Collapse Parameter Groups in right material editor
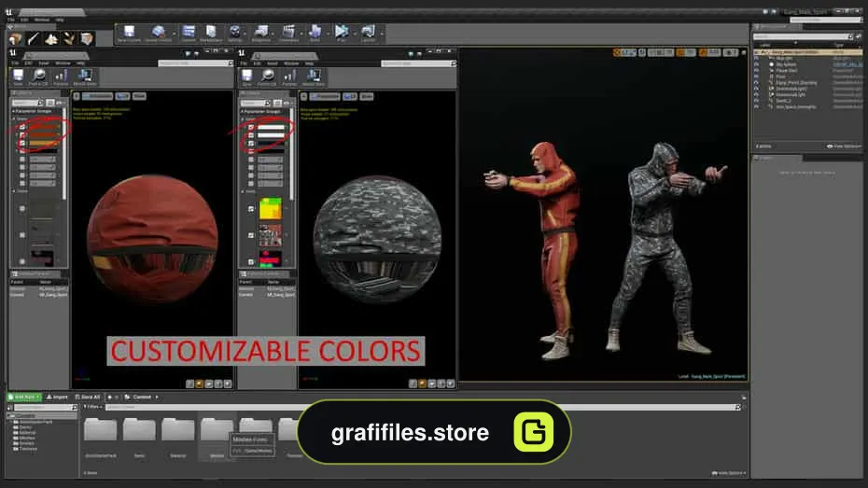Viewport: 868px width, 488px height. (x=243, y=112)
